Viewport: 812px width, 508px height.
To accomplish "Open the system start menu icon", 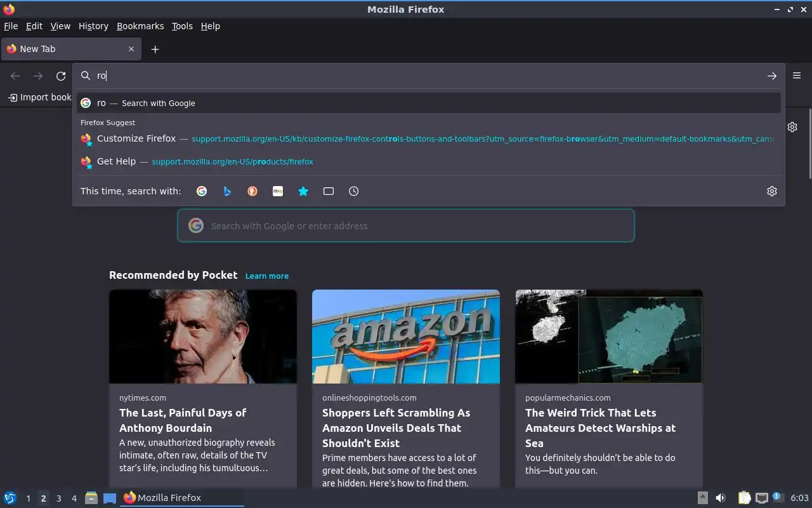I will click(x=10, y=498).
